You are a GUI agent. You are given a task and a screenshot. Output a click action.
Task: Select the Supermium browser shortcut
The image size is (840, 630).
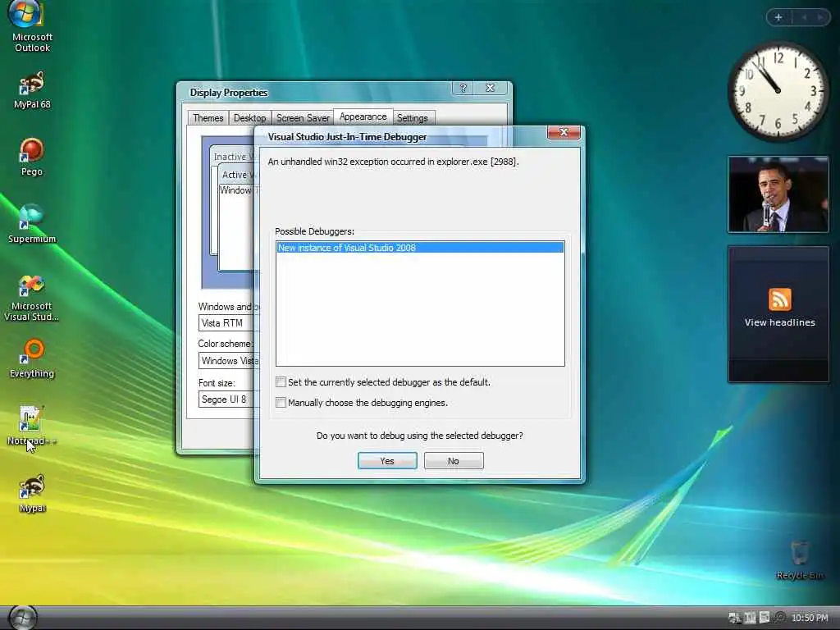(x=32, y=224)
